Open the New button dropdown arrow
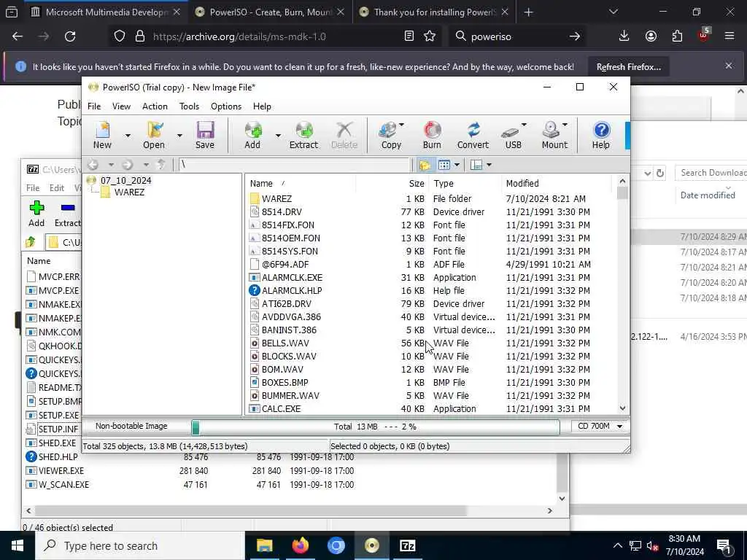 [x=128, y=136]
